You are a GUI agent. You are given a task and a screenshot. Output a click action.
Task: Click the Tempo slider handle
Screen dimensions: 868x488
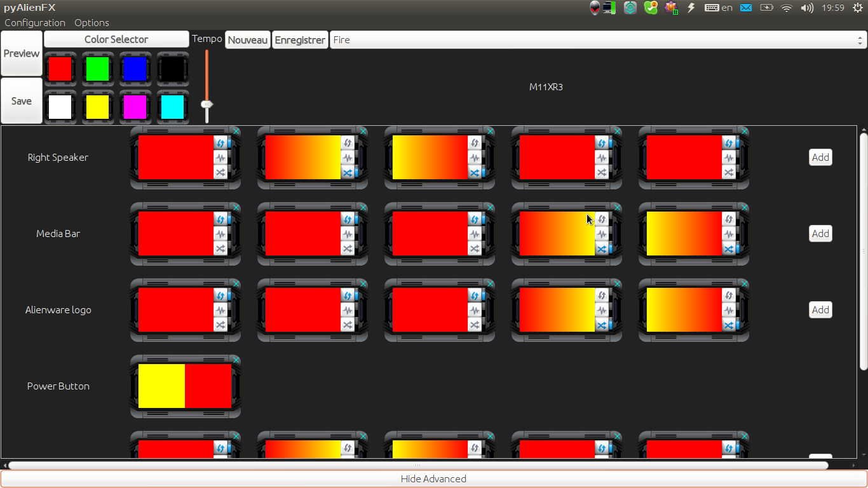click(207, 104)
